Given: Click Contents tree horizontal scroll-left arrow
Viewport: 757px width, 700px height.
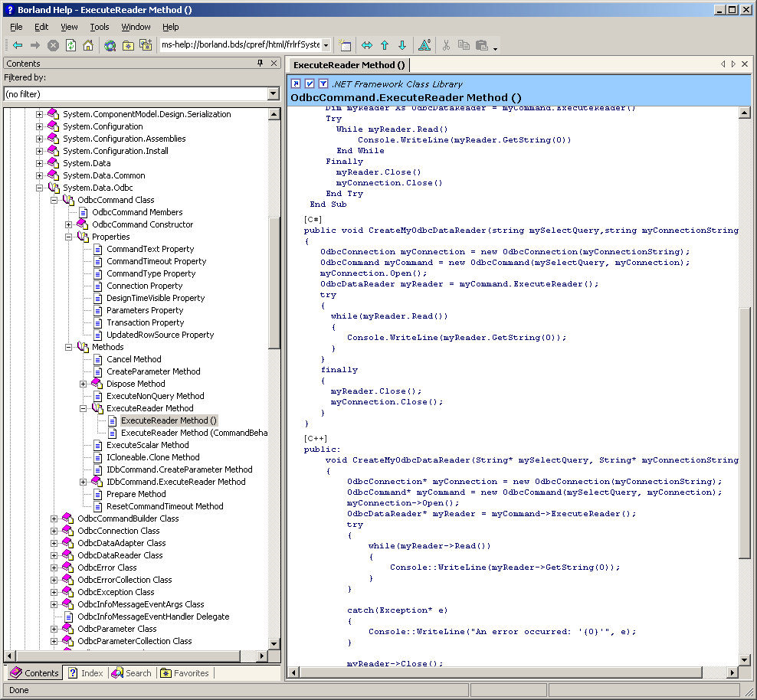Looking at the screenshot, I should coord(10,656).
